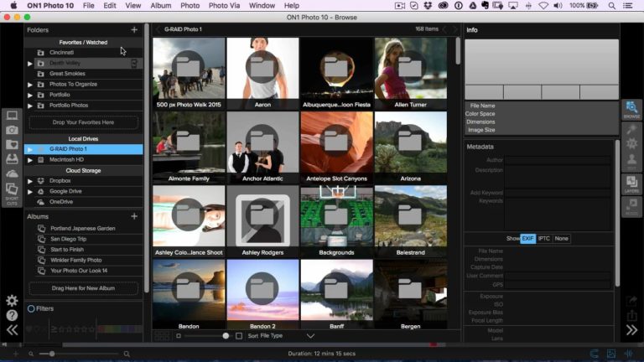Expand the Death Valley folder
This screenshot has height=362, width=644.
tap(30, 64)
